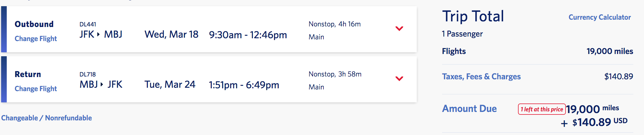
Task: Expand the Outbound flight details chevron
Action: pos(399,29)
